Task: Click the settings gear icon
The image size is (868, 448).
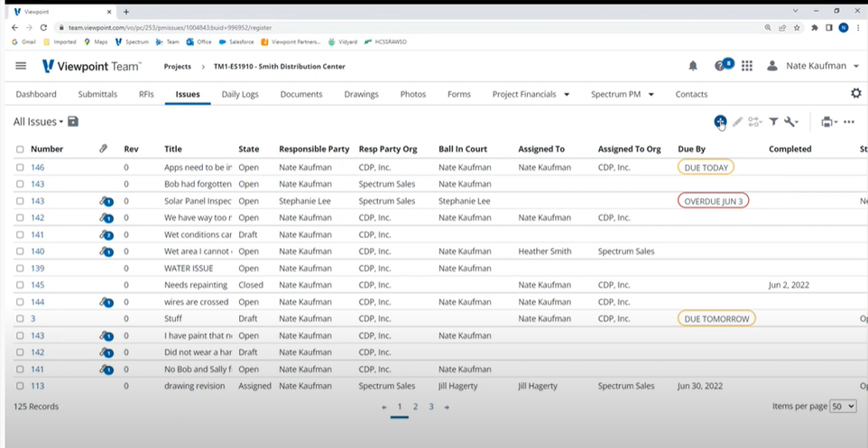Action: click(855, 94)
